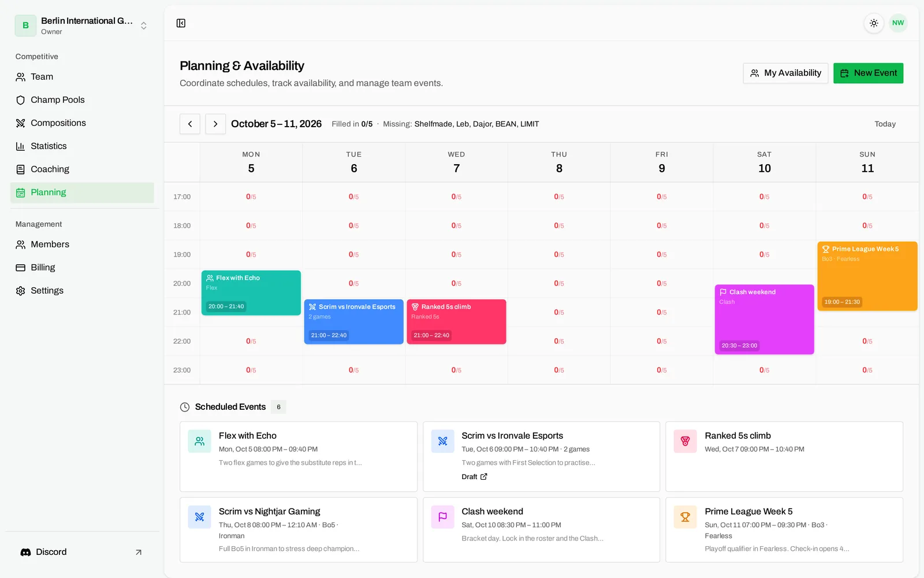The height and width of the screenshot is (578, 924).
Task: Open Clash weekend calendar block
Action: click(x=764, y=319)
